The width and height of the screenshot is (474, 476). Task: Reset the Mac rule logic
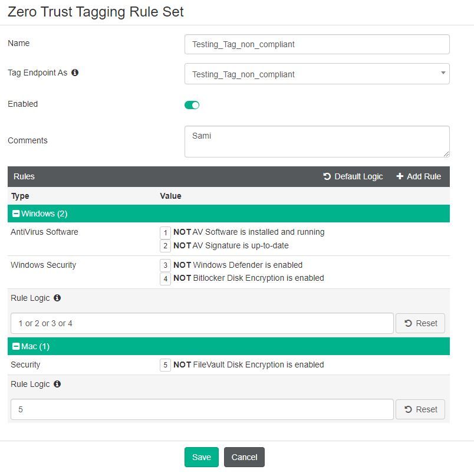tap(420, 409)
